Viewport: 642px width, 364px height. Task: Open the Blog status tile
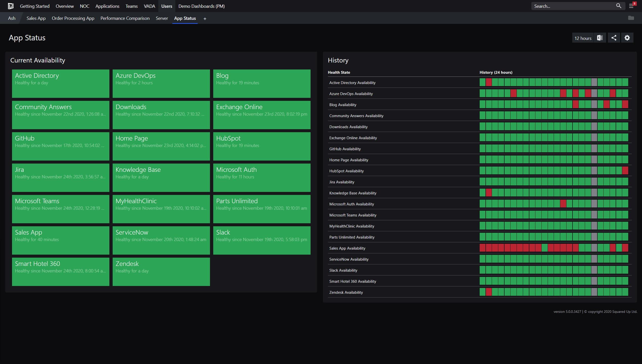(262, 83)
